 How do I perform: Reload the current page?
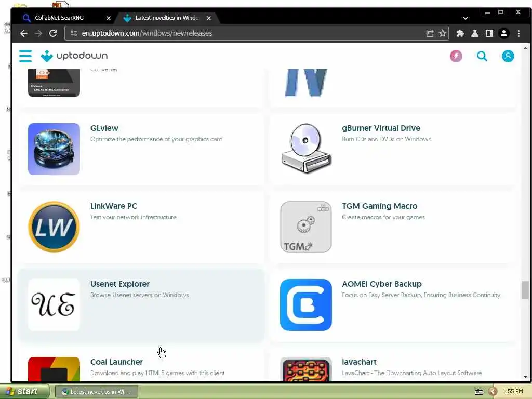[53, 33]
